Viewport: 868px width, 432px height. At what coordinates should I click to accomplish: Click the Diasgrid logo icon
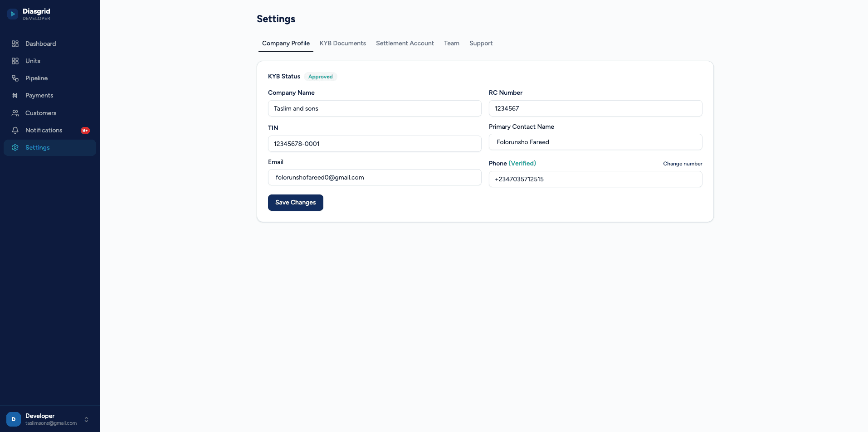tap(13, 14)
